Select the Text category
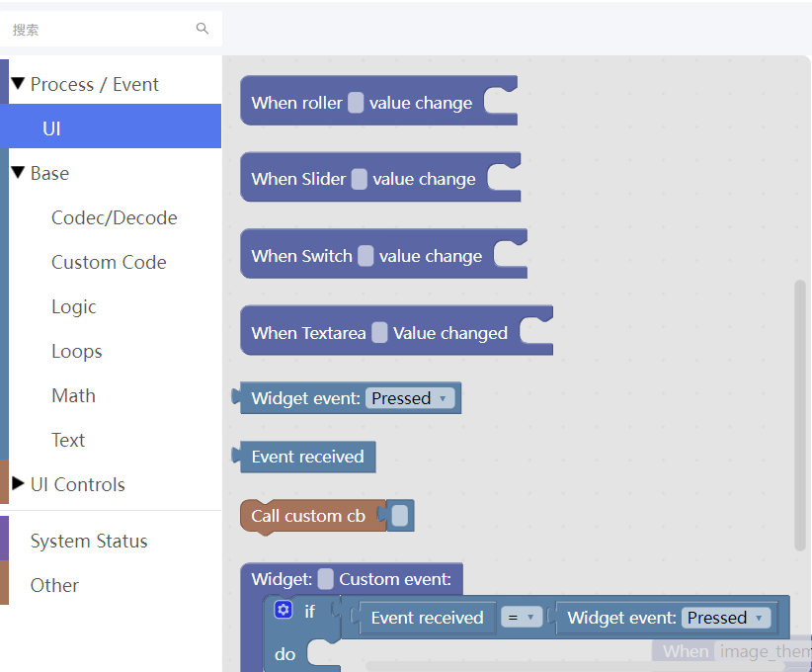Screen dimensions: 812x672 [68, 440]
